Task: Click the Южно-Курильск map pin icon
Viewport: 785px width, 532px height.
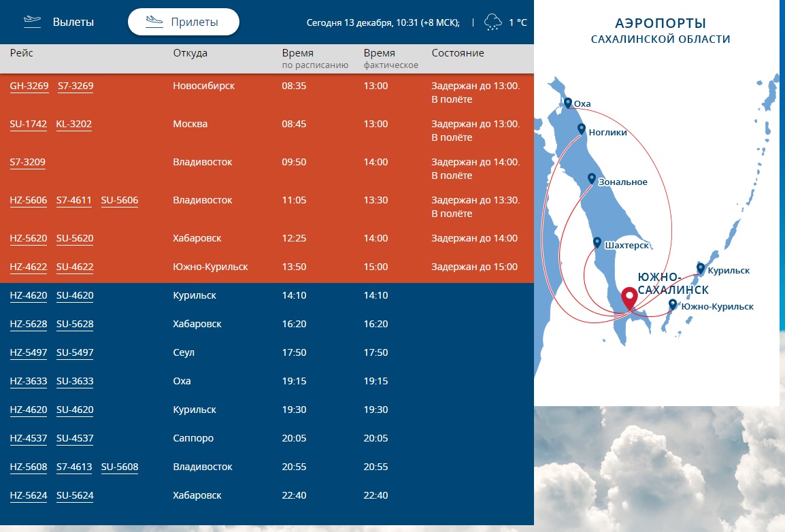Action: coord(673,304)
